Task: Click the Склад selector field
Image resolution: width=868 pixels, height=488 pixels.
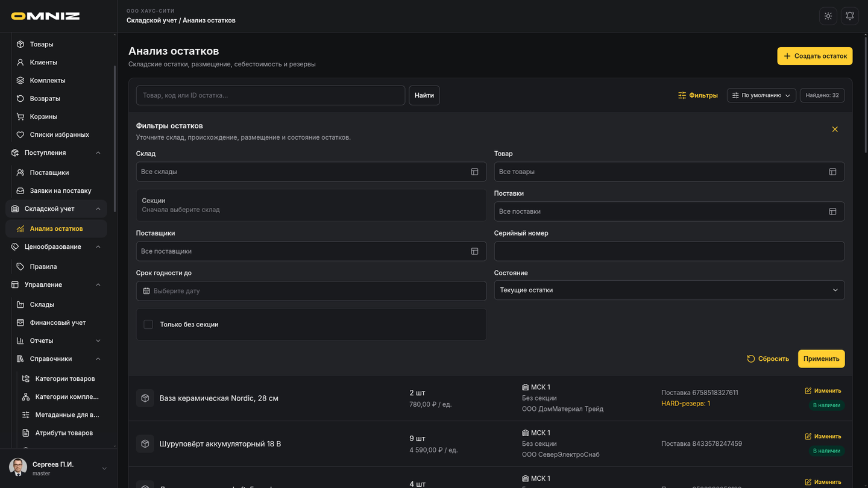Action: (x=311, y=172)
